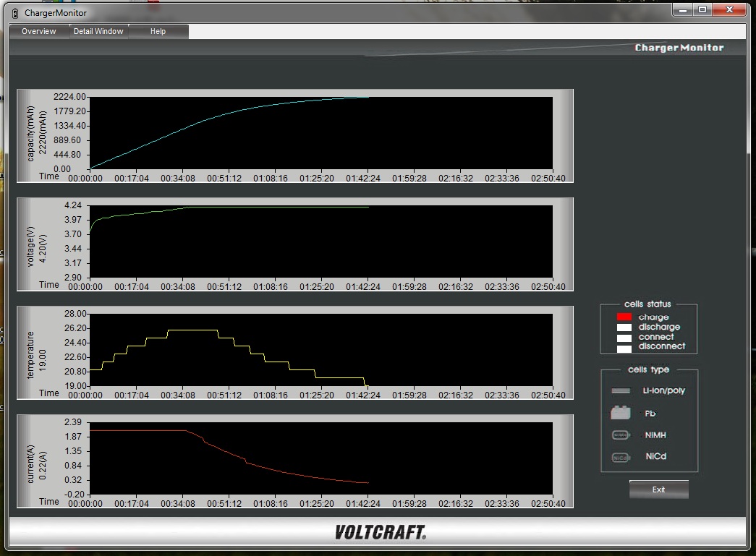Click the red charge status indicator
The height and width of the screenshot is (556, 756).
[x=624, y=317]
